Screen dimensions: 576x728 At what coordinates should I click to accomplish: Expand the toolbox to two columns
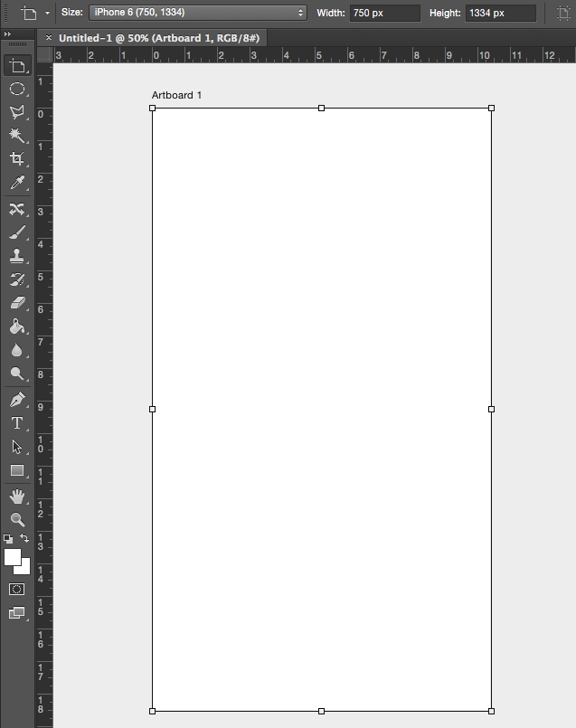point(8,33)
